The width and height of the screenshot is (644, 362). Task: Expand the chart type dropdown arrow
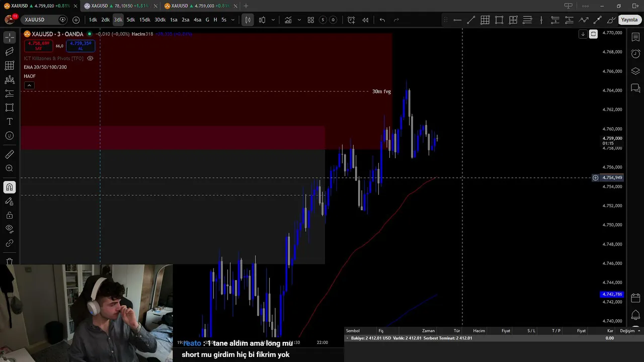pyautogui.click(x=273, y=20)
